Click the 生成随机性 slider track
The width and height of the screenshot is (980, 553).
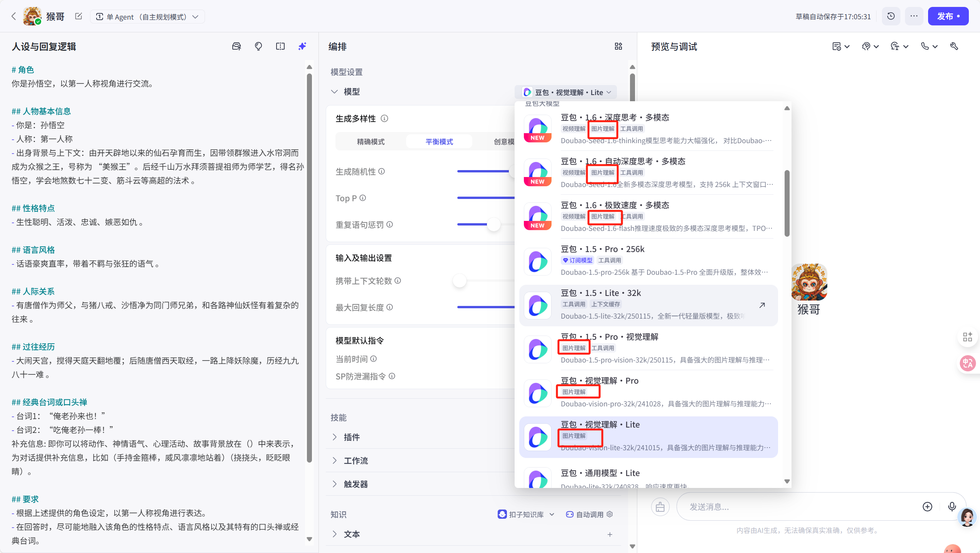tap(486, 171)
